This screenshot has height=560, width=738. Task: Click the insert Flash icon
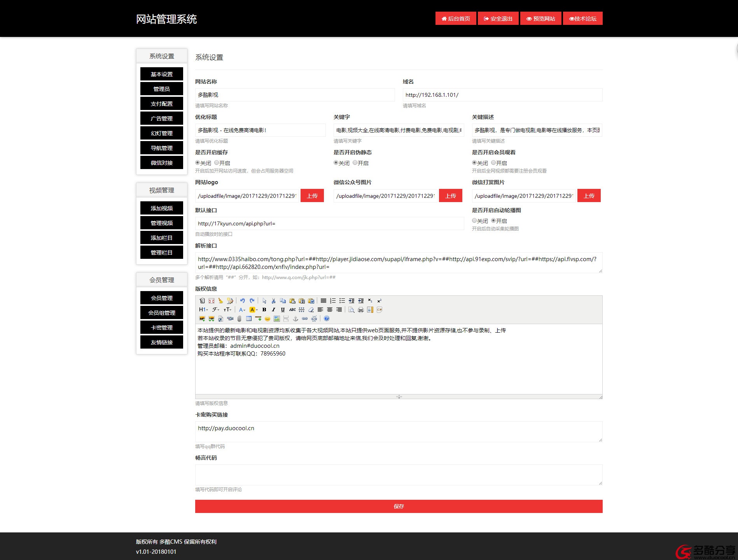point(220,319)
